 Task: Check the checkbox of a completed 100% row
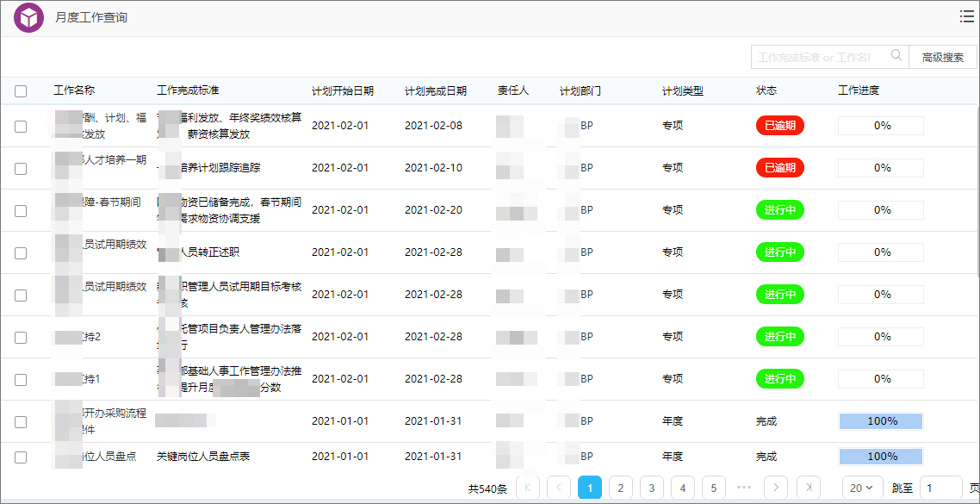(x=22, y=421)
